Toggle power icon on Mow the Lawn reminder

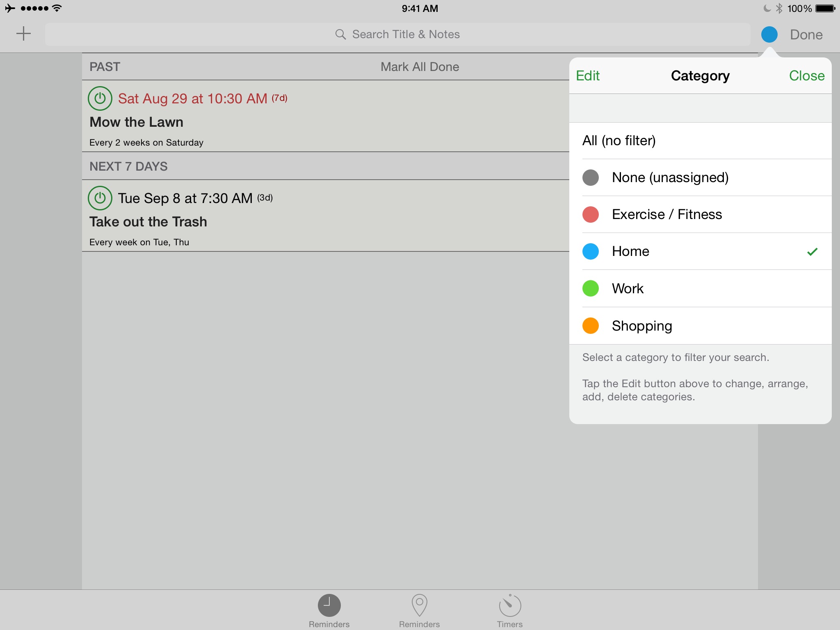click(100, 98)
